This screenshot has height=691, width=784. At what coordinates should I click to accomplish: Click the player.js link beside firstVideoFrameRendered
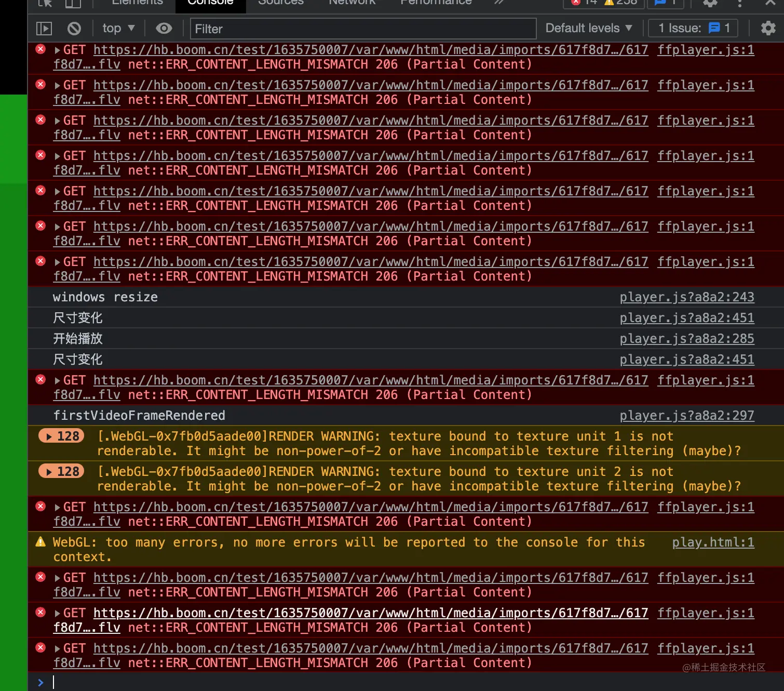(686, 415)
